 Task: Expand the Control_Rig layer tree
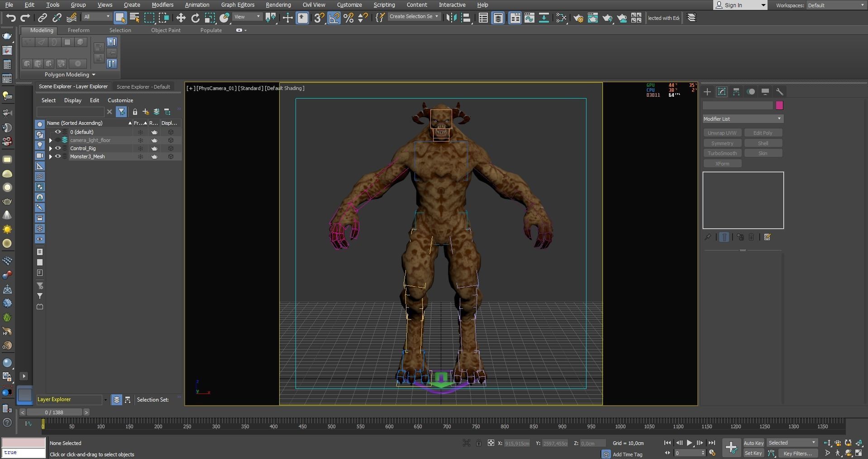(51, 148)
